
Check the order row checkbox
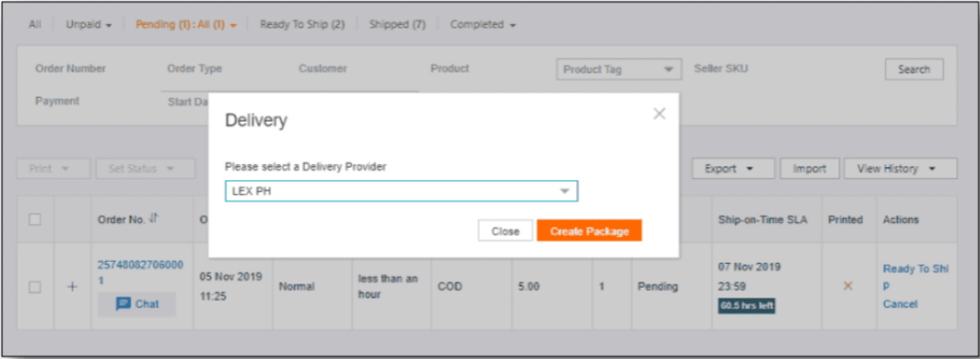click(x=36, y=287)
